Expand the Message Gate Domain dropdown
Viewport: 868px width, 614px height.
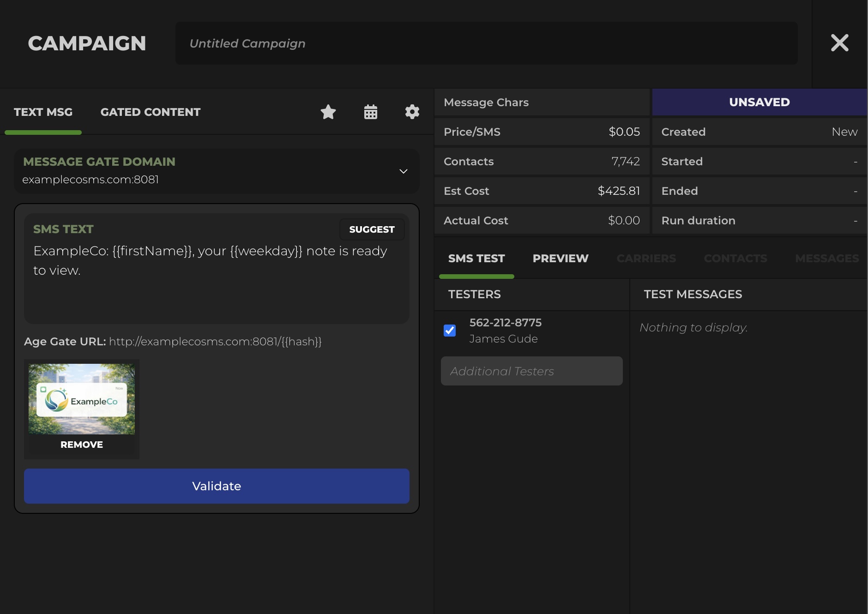403,171
